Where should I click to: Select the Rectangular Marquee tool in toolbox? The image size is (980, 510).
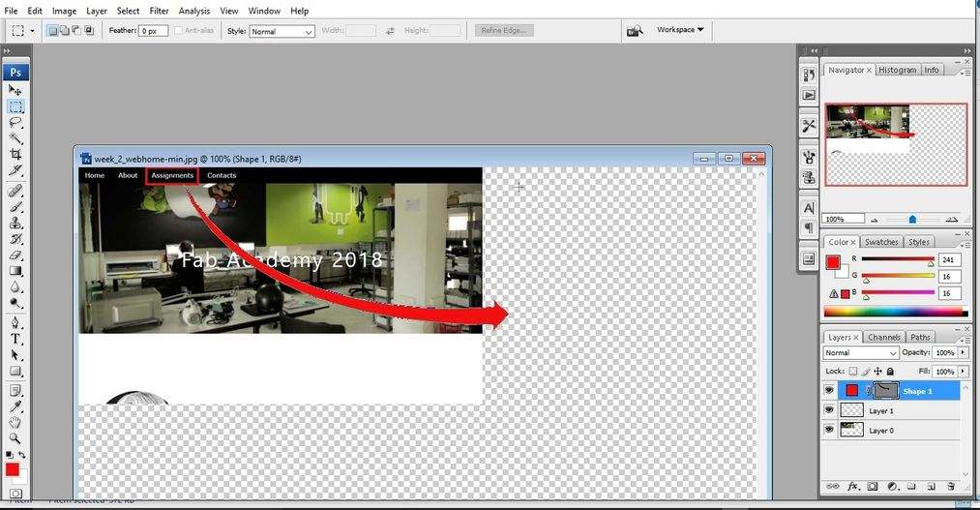tap(15, 106)
